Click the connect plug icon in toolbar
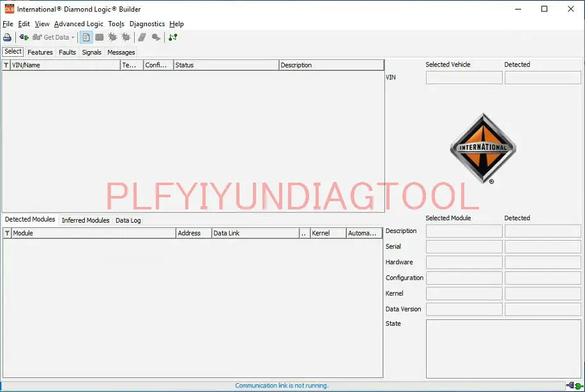 click(x=24, y=37)
